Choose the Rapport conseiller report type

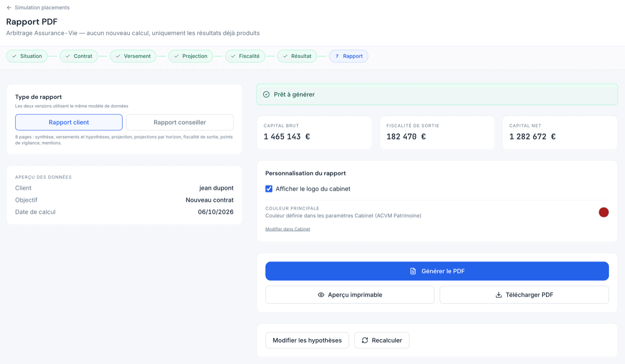click(179, 122)
